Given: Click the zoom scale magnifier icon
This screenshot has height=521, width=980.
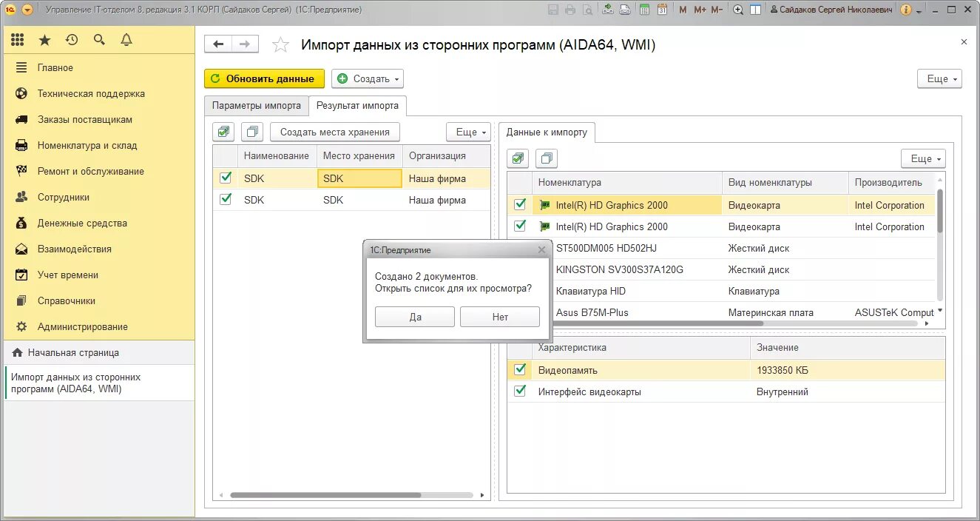Looking at the screenshot, I should [738, 10].
